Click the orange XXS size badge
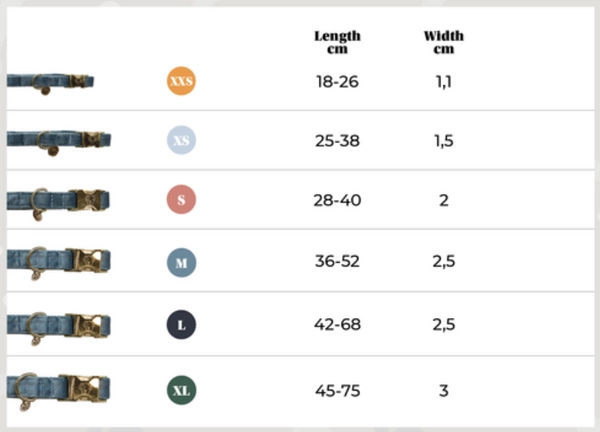The height and width of the screenshot is (432, 600). [x=181, y=80]
